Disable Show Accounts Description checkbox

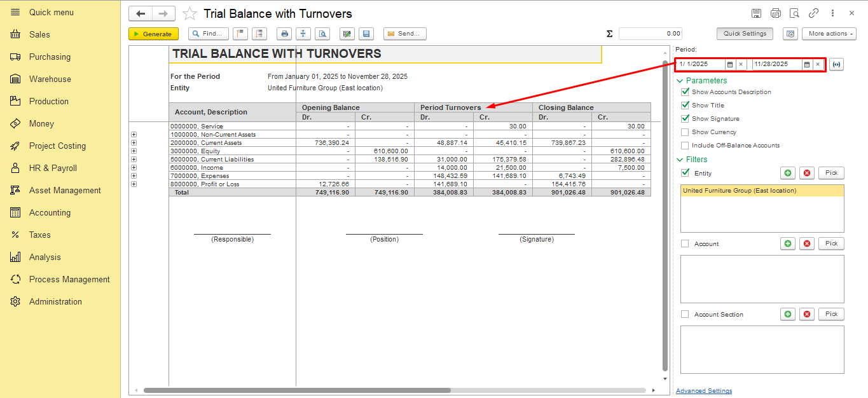[685, 92]
